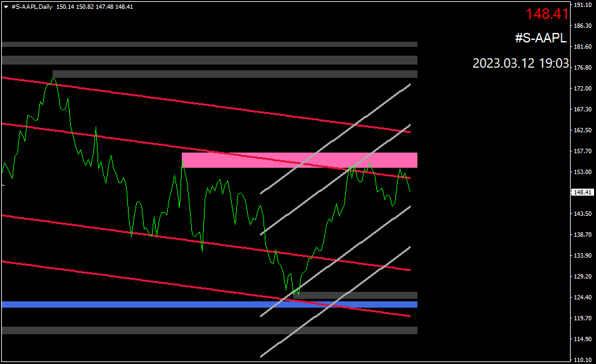
Task: Click the 143.50 price scale label
Action: 583,214
